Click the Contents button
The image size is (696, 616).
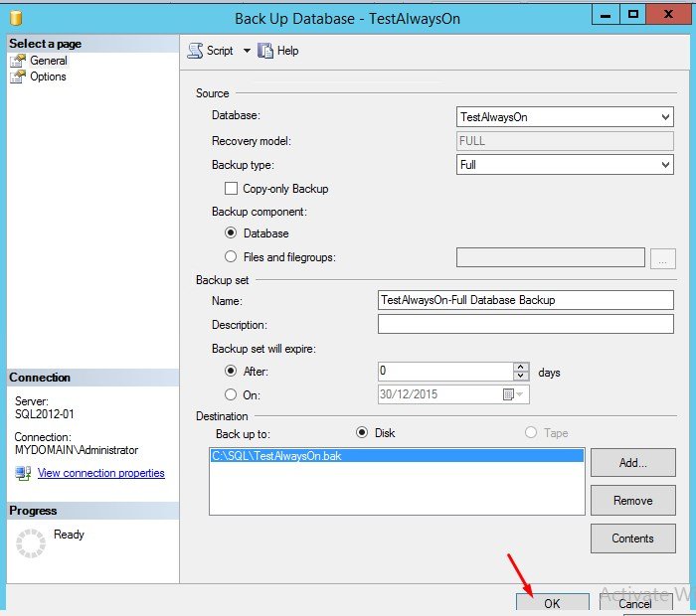tap(630, 539)
